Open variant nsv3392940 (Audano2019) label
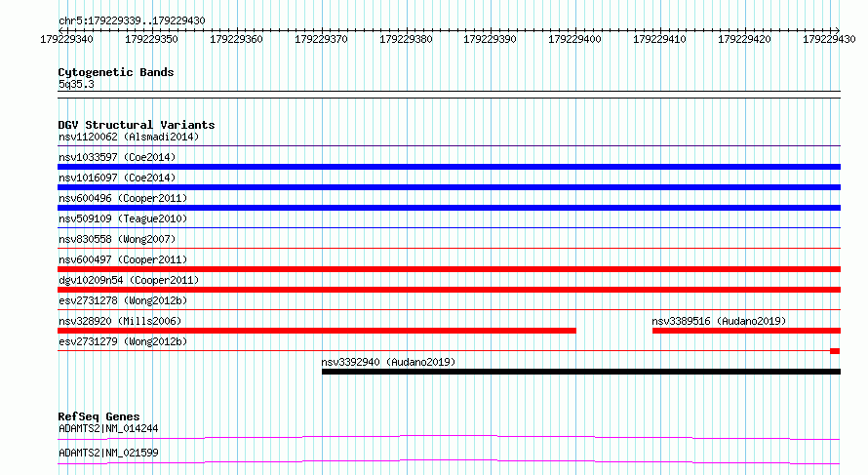Image resolution: width=868 pixels, height=475 pixels. pyautogui.click(x=388, y=362)
